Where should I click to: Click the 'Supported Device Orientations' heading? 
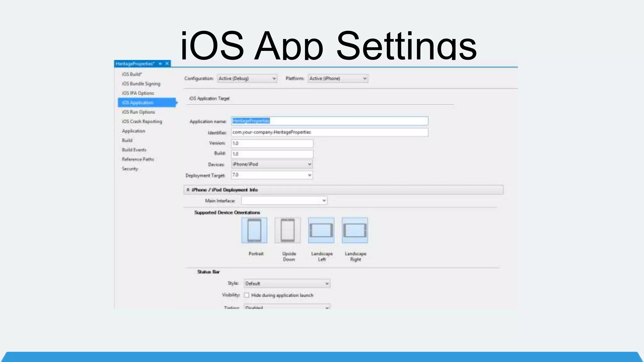[227, 212]
